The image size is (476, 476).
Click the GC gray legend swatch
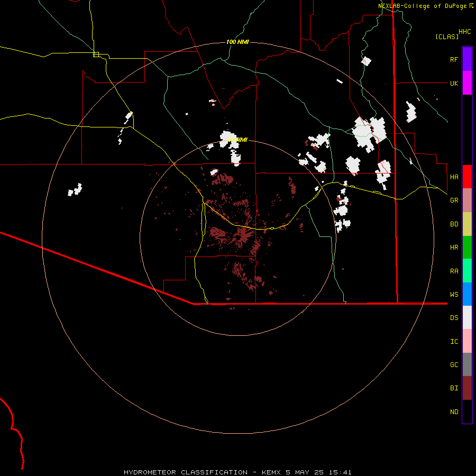tap(467, 364)
